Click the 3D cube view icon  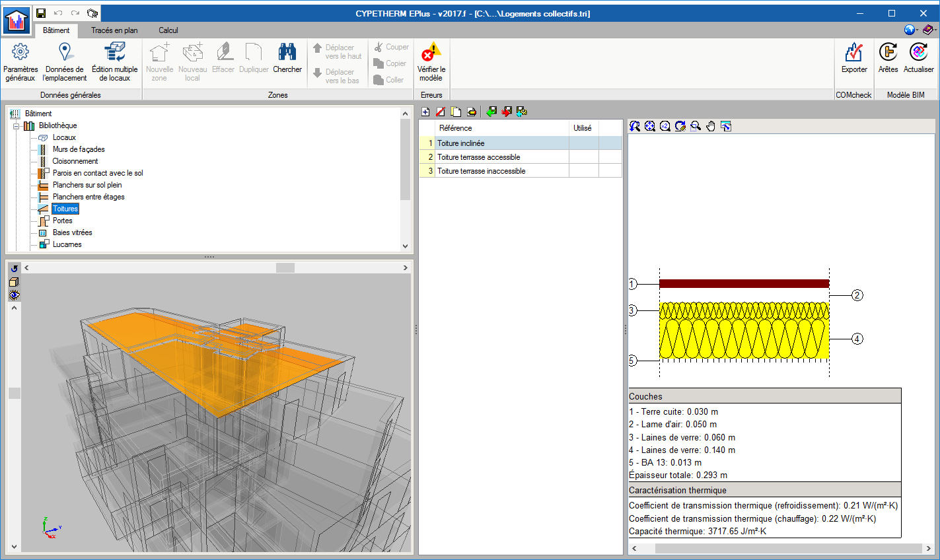[x=14, y=282]
